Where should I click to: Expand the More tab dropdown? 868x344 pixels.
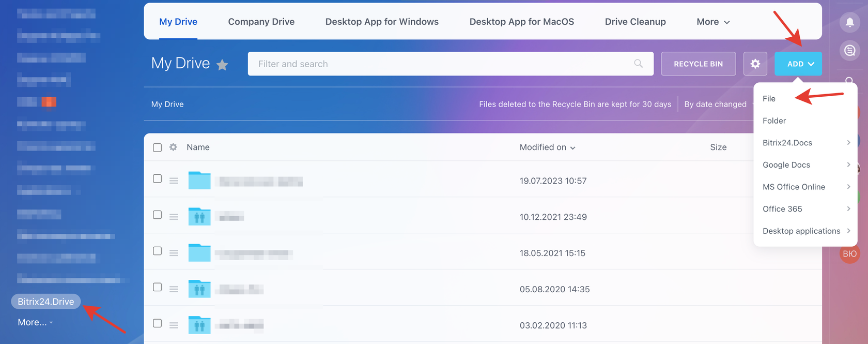pyautogui.click(x=713, y=22)
